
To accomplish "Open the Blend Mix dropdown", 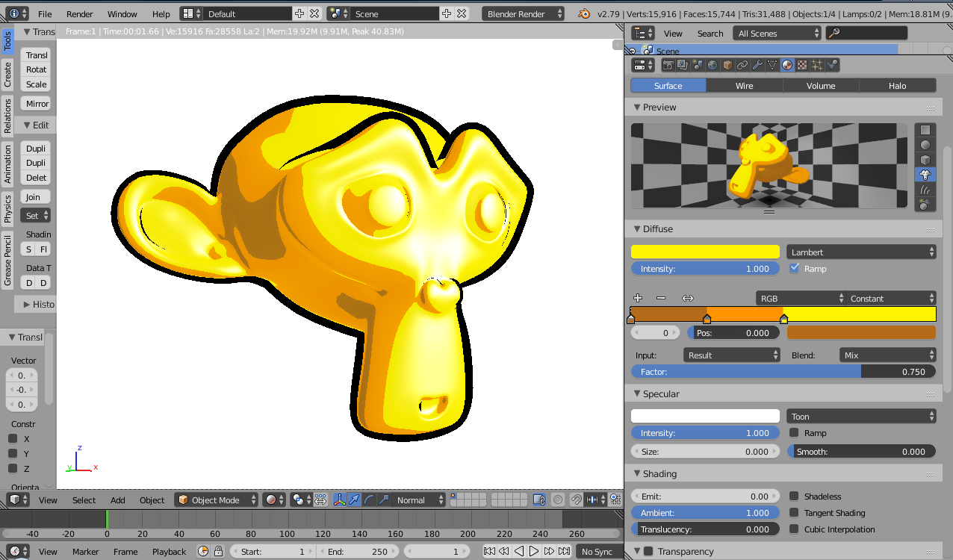I will click(888, 355).
